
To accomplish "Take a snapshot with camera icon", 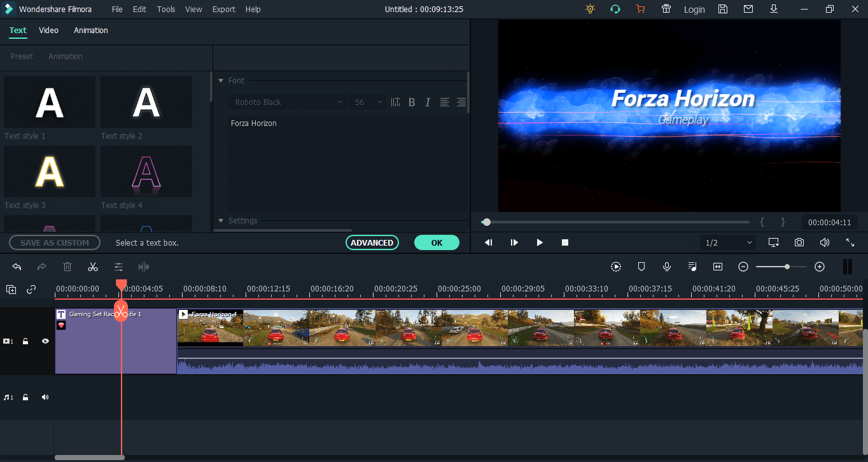I will 799,242.
